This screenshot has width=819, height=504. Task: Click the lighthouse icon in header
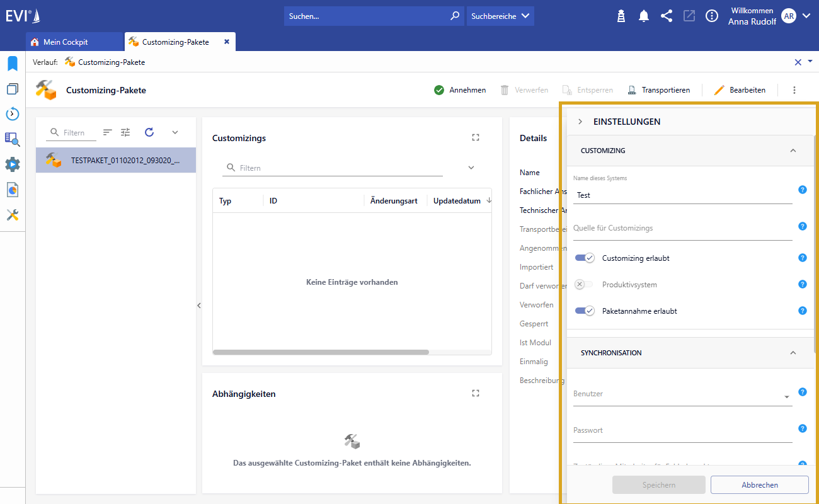pyautogui.click(x=621, y=16)
